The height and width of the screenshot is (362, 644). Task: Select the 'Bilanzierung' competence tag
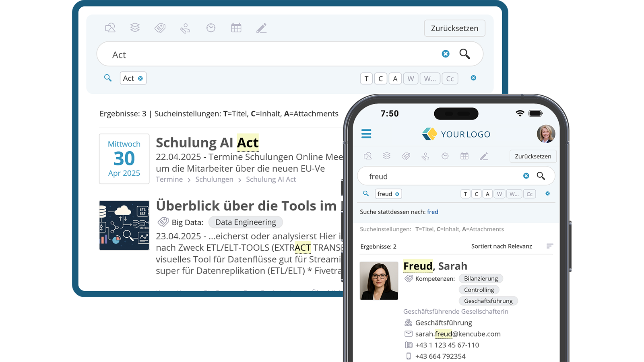(x=481, y=278)
